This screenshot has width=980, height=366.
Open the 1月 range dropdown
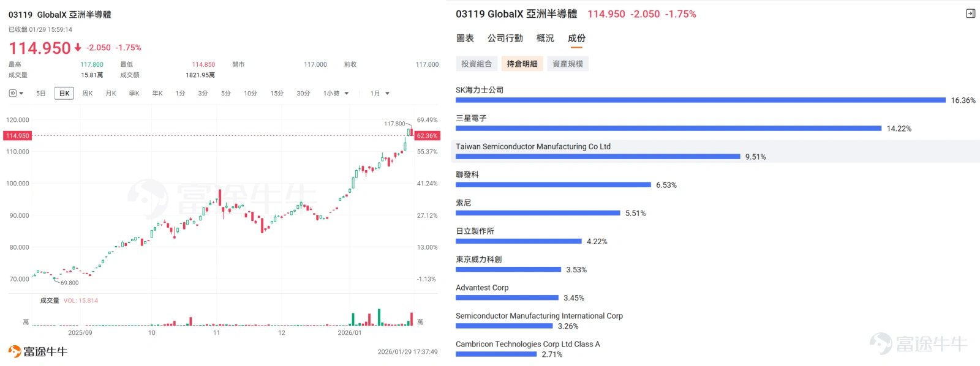click(380, 94)
